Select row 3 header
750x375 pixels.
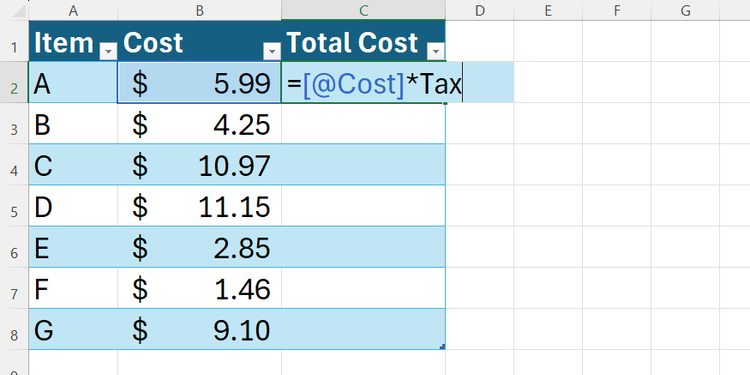pos(14,123)
